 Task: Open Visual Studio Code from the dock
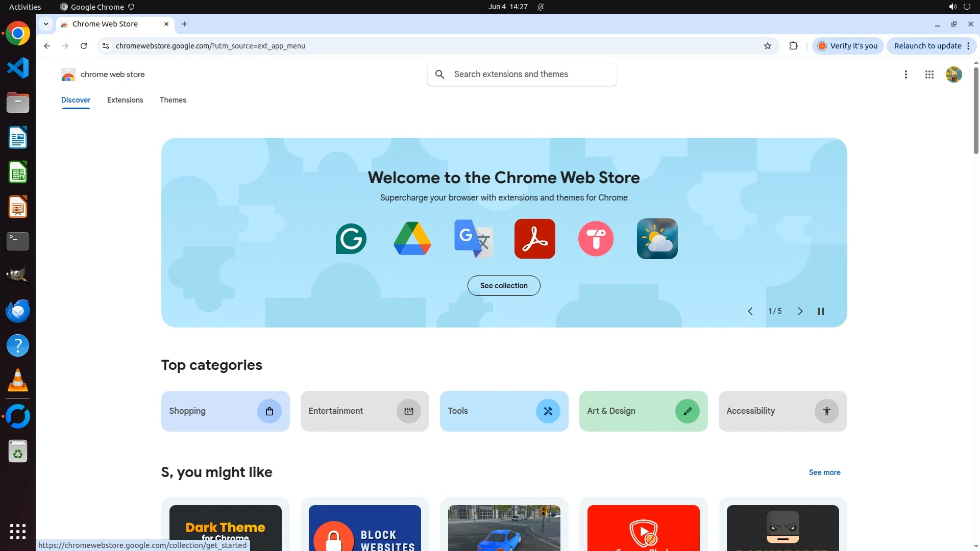pyautogui.click(x=18, y=68)
